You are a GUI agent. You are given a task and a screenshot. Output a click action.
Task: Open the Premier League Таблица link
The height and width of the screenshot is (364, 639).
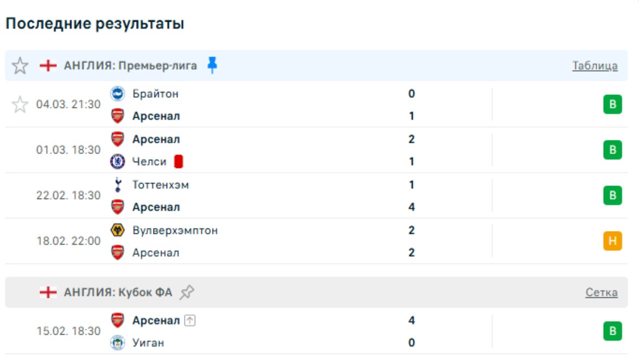pyautogui.click(x=595, y=66)
